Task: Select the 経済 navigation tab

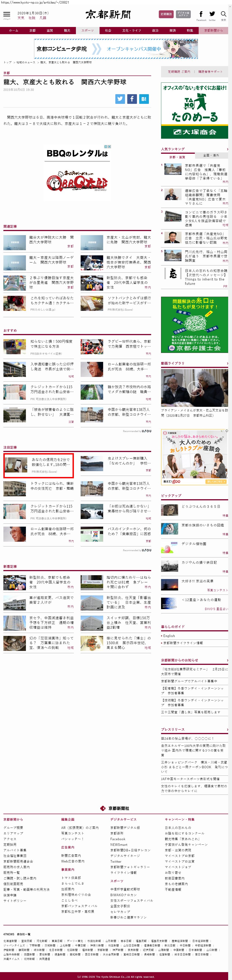Action: (173, 30)
